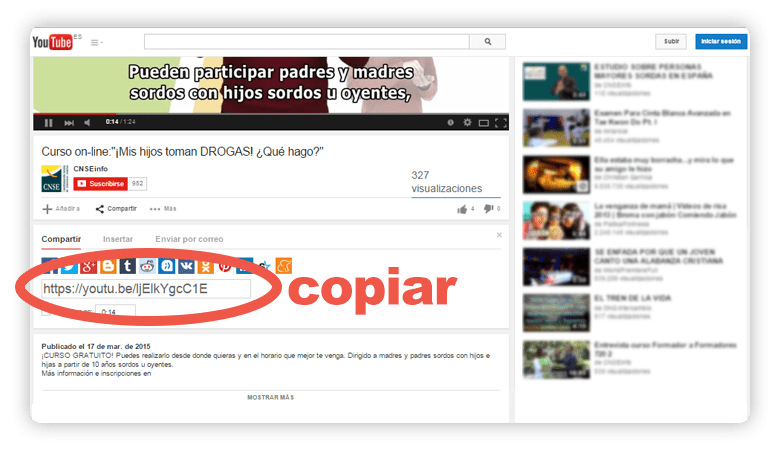Share video on Blogger

(108, 266)
